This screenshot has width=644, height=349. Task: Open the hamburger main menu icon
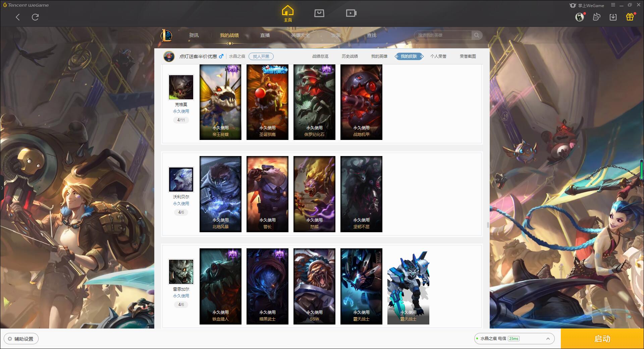click(x=613, y=5)
